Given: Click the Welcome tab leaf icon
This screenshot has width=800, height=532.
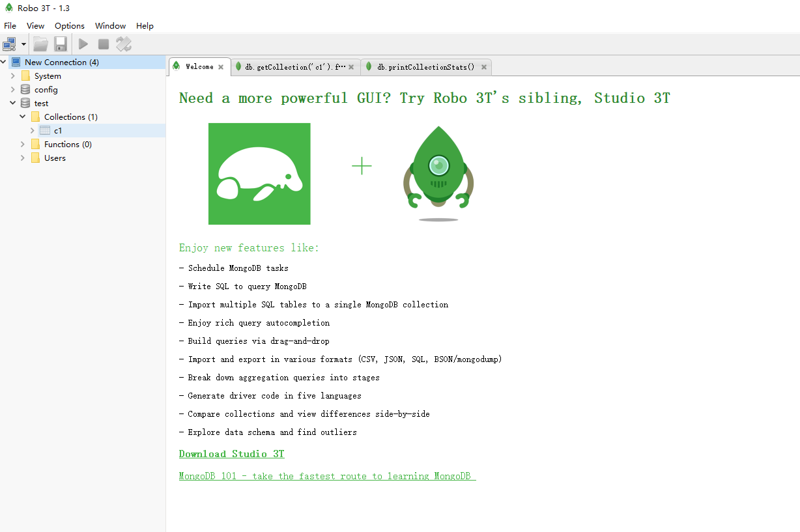Looking at the screenshot, I should click(x=176, y=66).
